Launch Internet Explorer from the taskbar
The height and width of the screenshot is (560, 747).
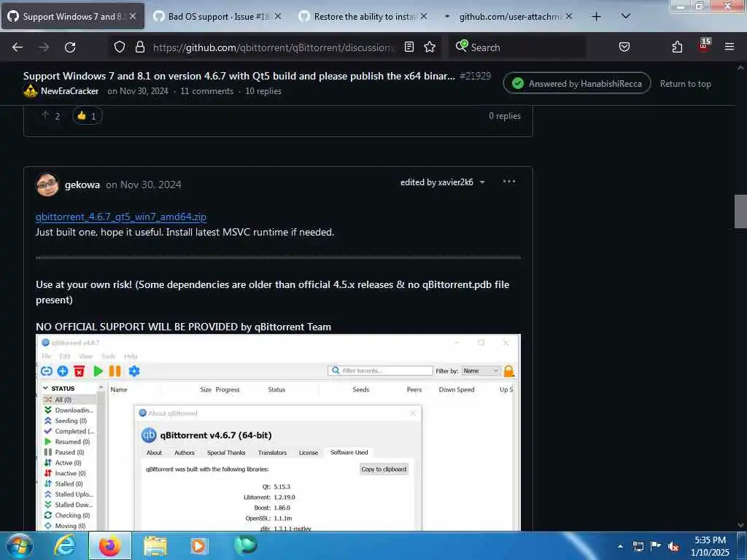pyautogui.click(x=64, y=545)
